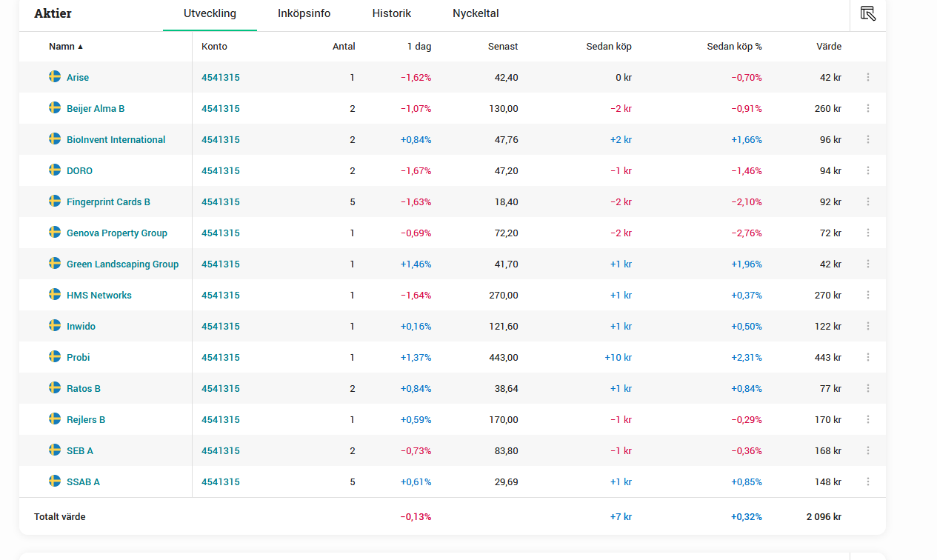Open the more menu for HMS Networks
The height and width of the screenshot is (560, 937).
868,295
